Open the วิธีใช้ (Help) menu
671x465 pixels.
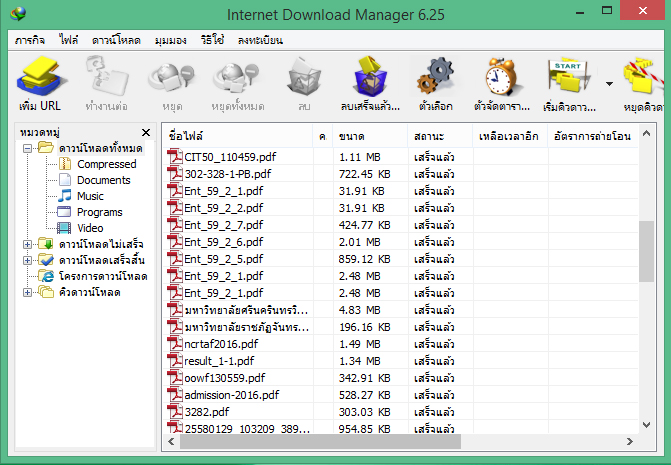pos(212,40)
